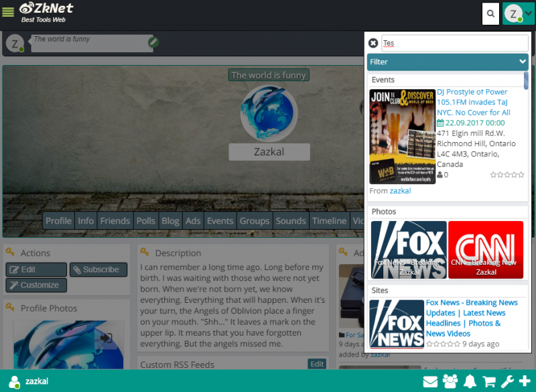Edit the status message pencil icon
The width and height of the screenshot is (536, 392).
tap(153, 42)
